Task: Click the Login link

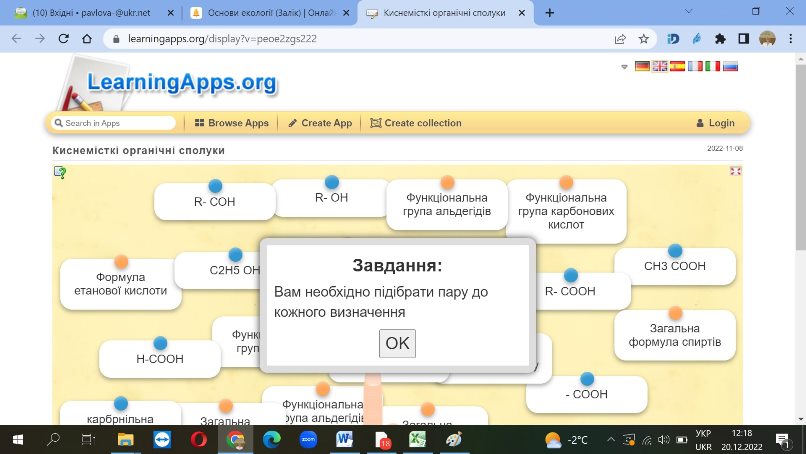Action: click(x=716, y=123)
